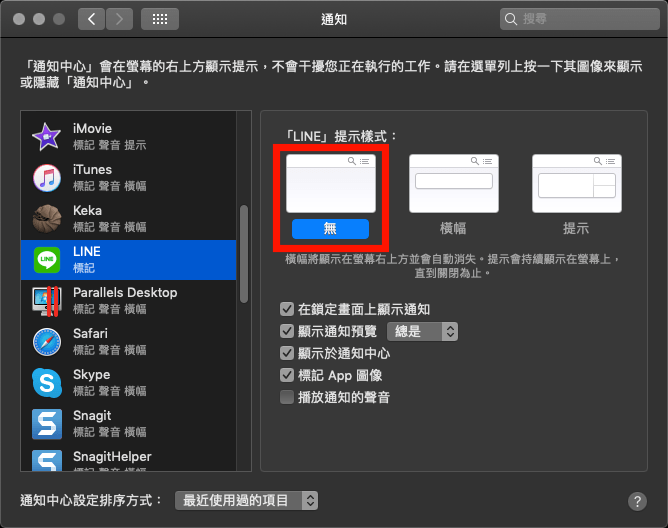Screen dimensions: 668x528
Task: Select iTunes in the app list
Action: (x=128, y=178)
